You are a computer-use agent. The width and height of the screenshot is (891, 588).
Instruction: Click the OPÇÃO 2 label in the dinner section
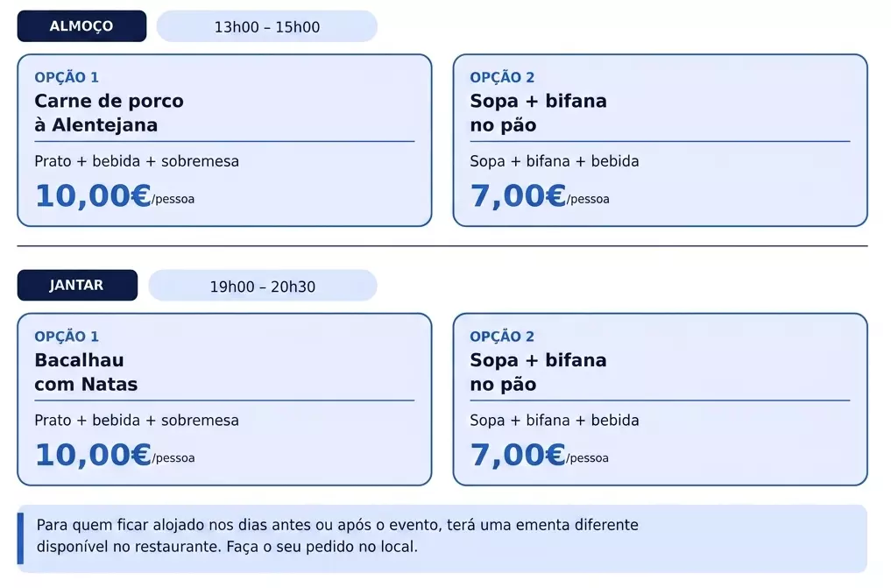502,337
